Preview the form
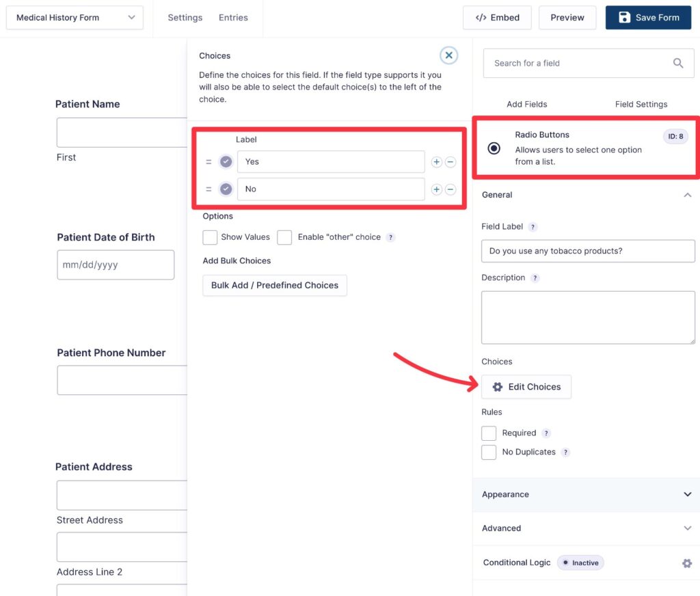The height and width of the screenshot is (596, 700). [x=567, y=17]
